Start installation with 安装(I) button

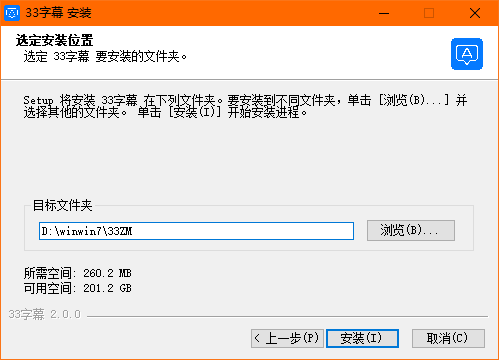(362, 338)
